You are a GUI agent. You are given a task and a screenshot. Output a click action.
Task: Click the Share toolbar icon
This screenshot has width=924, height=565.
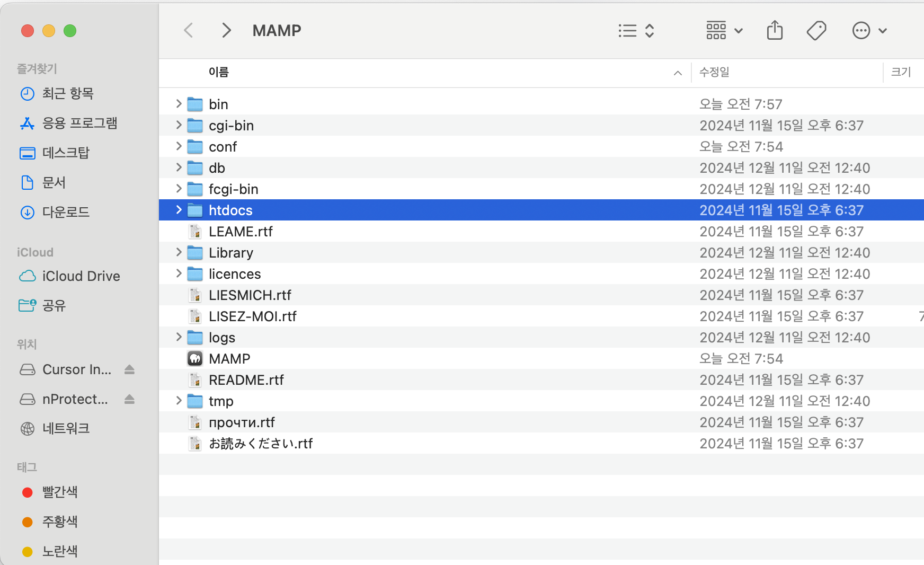click(x=775, y=30)
